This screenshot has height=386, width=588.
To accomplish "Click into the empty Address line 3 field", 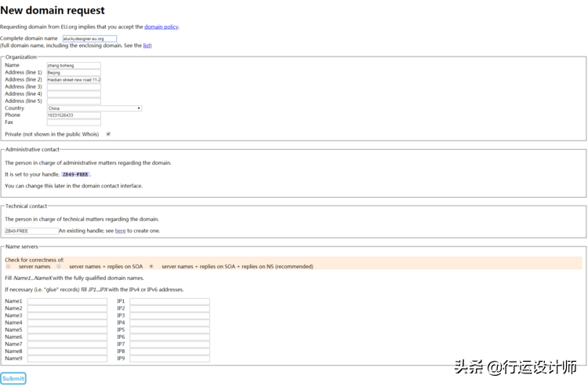I will click(x=74, y=86).
